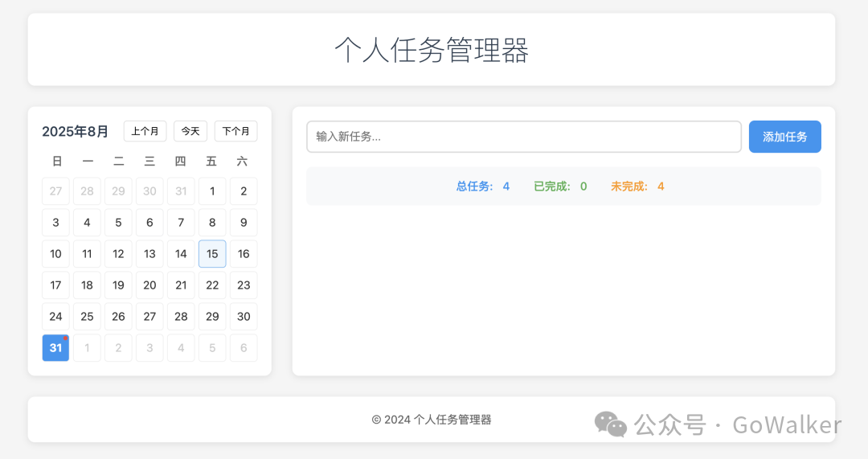Screen dimensions: 868x459
Task: Choose greyed July 29 in the first row
Action: [x=118, y=191]
